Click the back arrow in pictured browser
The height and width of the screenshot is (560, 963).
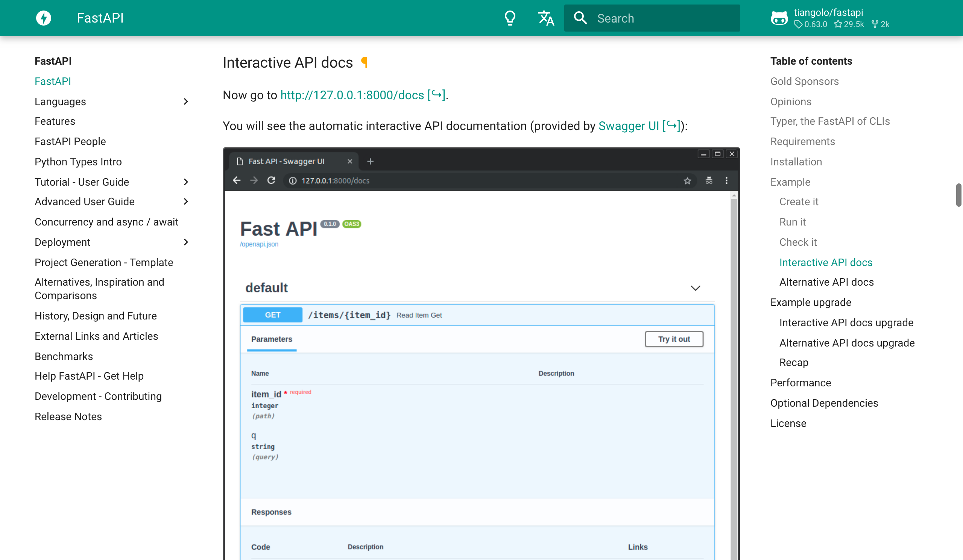coord(237,180)
